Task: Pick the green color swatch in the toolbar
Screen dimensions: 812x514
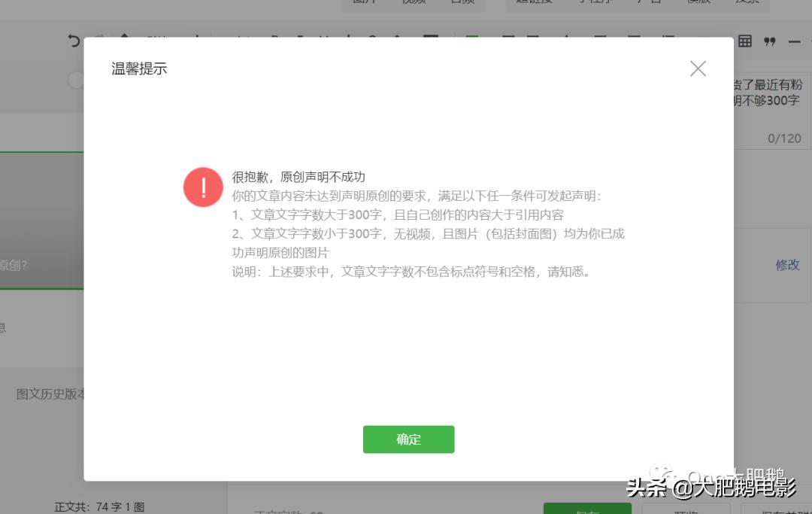Action: point(471,36)
